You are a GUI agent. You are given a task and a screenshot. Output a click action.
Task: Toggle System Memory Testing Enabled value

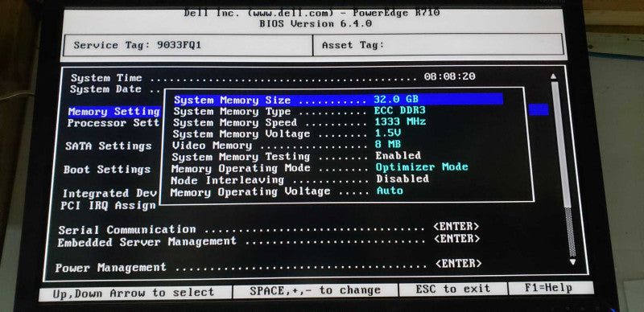(398, 155)
